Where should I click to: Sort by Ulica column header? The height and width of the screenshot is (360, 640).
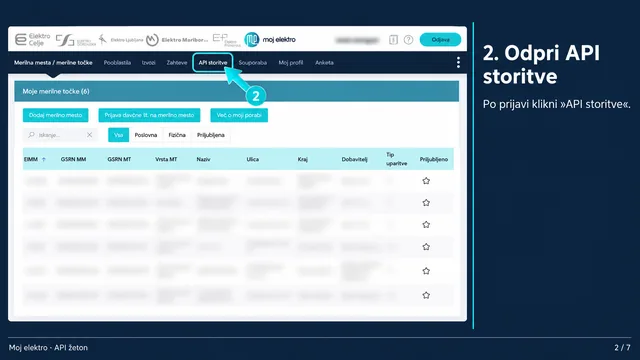(253, 159)
